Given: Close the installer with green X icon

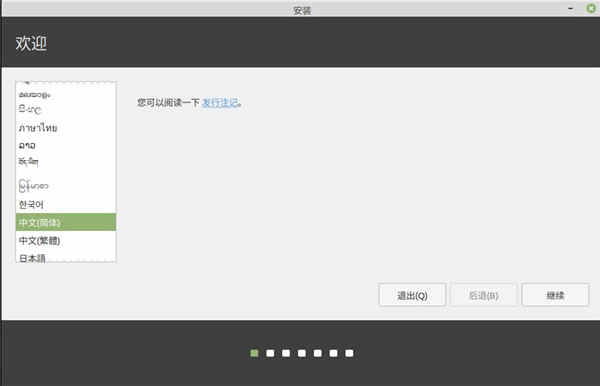Looking at the screenshot, I should (x=591, y=8).
